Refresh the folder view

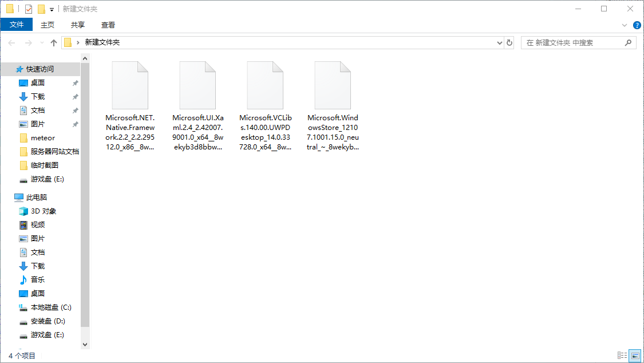(x=509, y=43)
